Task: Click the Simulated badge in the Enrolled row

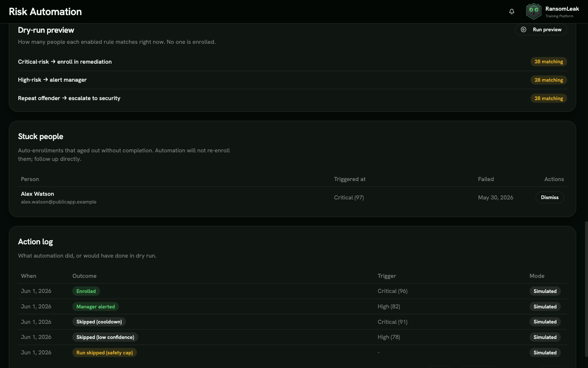Action: pyautogui.click(x=545, y=291)
